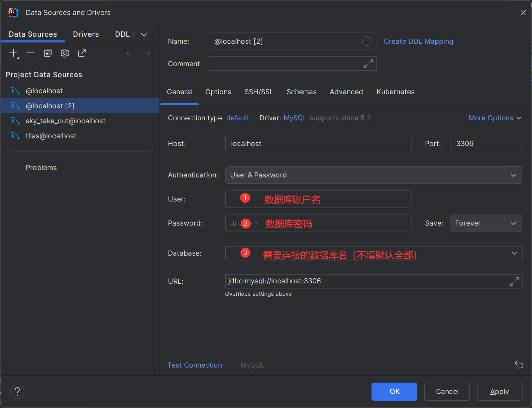
Task: Pick a color using Name field circle
Action: (367, 41)
